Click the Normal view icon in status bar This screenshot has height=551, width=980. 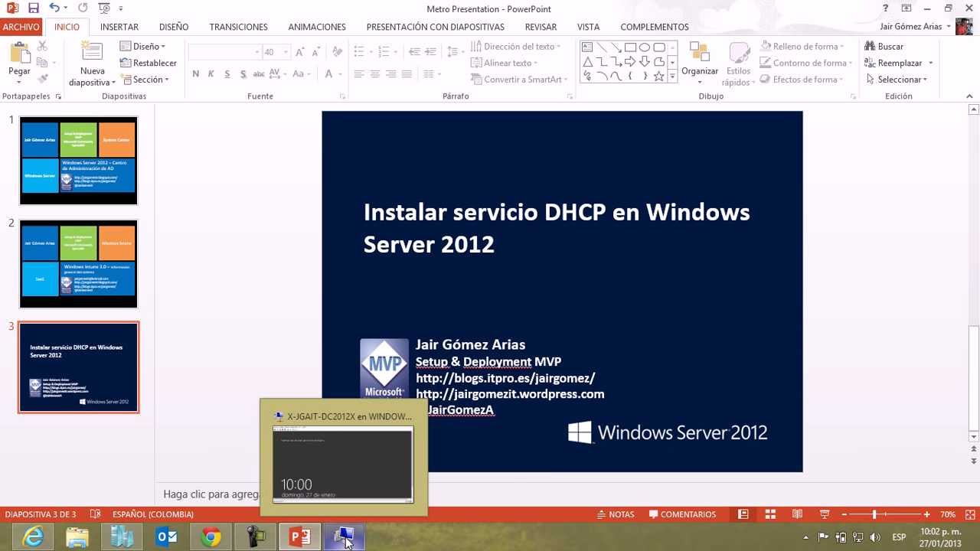(743, 514)
